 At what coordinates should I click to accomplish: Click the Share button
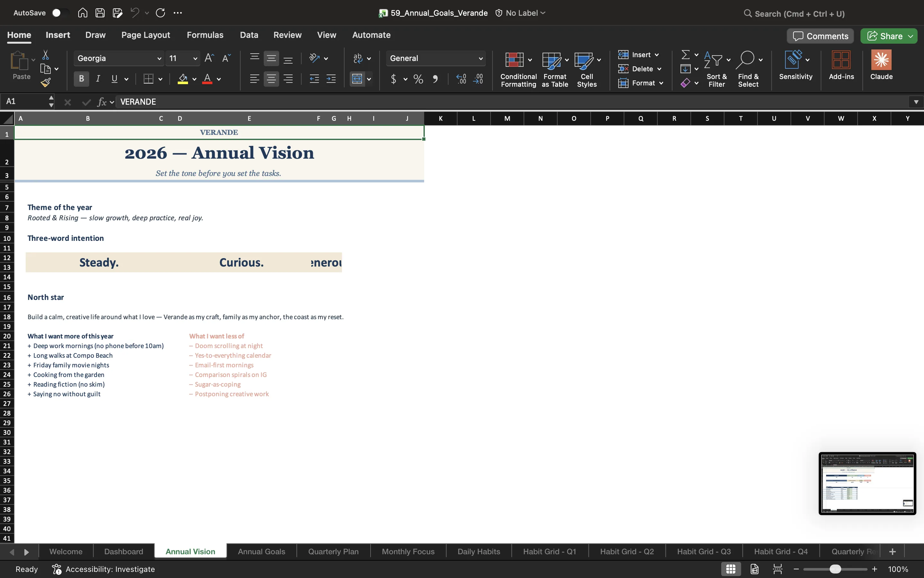click(x=889, y=36)
